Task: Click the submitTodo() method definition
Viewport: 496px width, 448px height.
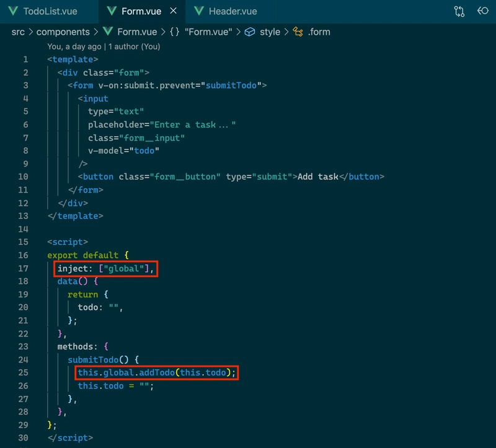Action: click(98, 360)
